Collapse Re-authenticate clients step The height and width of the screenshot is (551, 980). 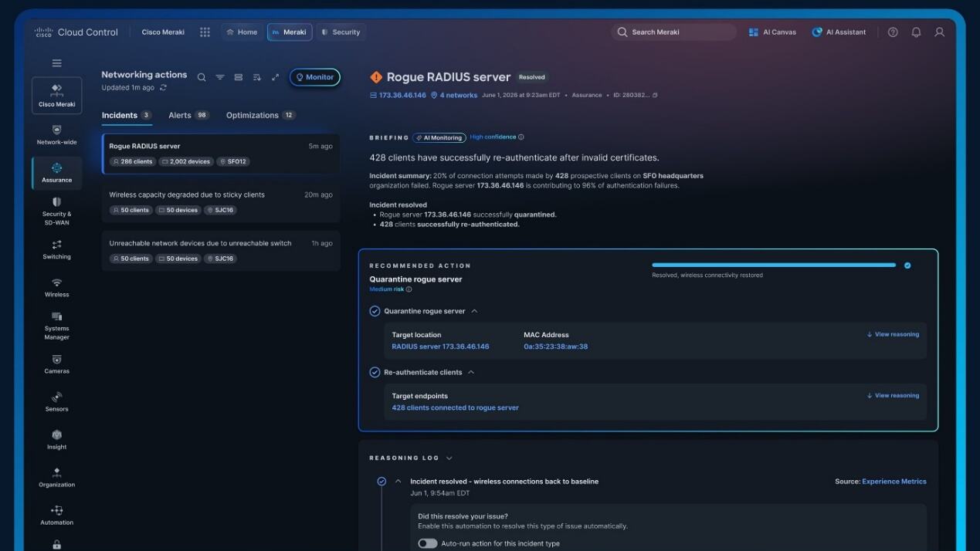coord(471,372)
